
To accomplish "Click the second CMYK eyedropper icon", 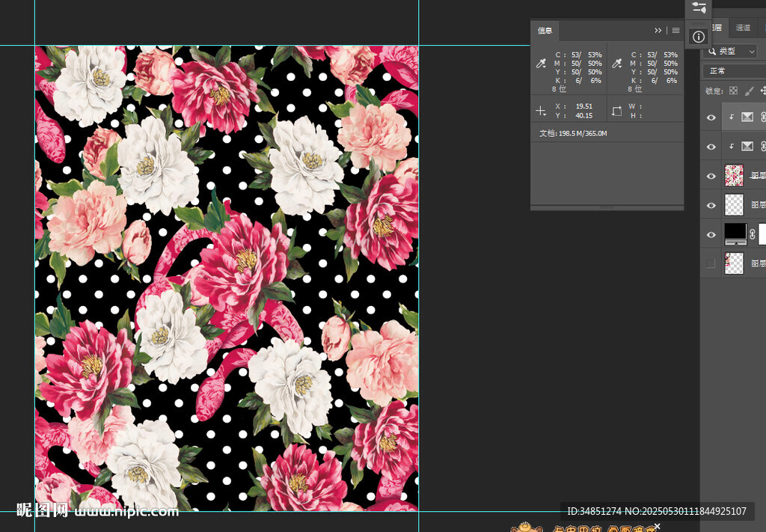I will pos(617,64).
